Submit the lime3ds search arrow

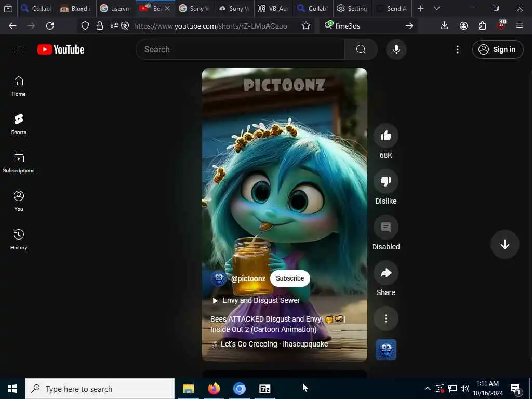tap(409, 26)
